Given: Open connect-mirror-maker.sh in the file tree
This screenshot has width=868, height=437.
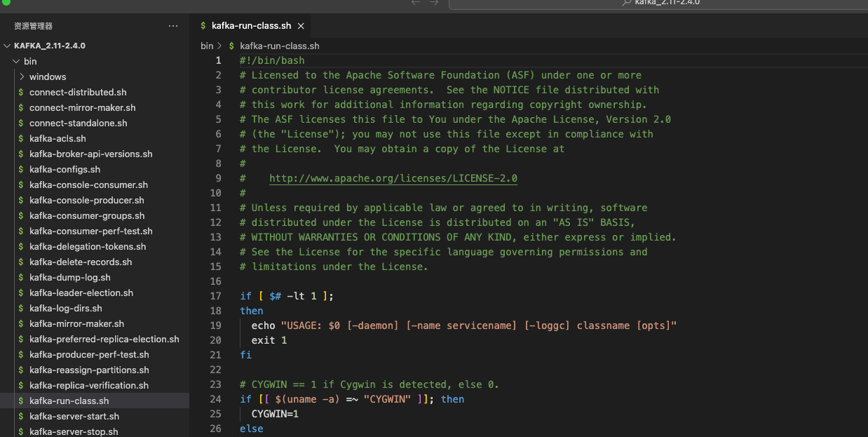Looking at the screenshot, I should (x=83, y=108).
